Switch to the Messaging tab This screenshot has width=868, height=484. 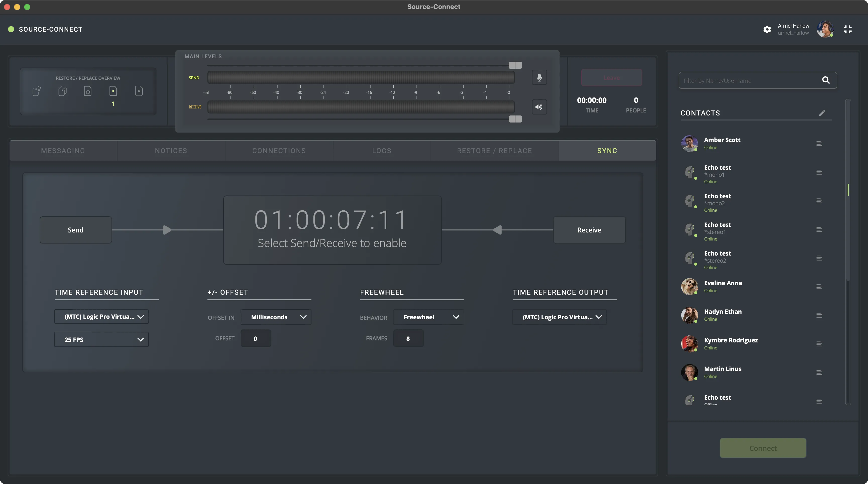coord(63,151)
